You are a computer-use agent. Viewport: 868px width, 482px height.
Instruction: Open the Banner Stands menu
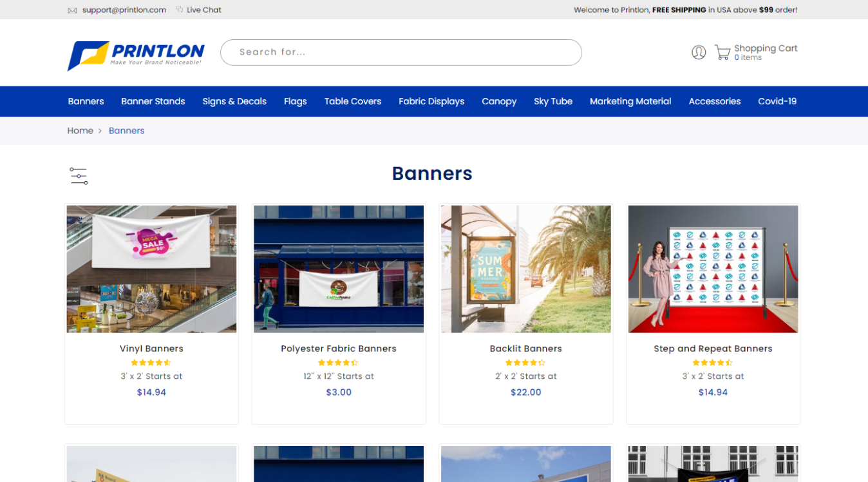coord(153,101)
